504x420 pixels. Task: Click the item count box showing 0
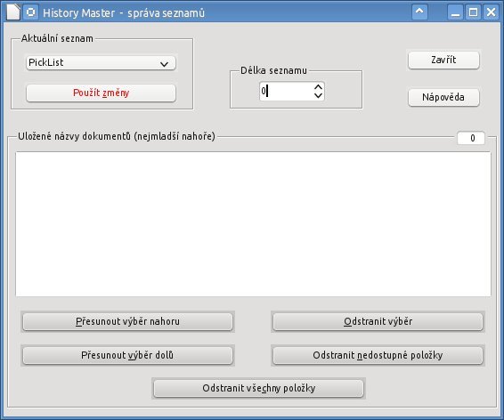(x=471, y=138)
